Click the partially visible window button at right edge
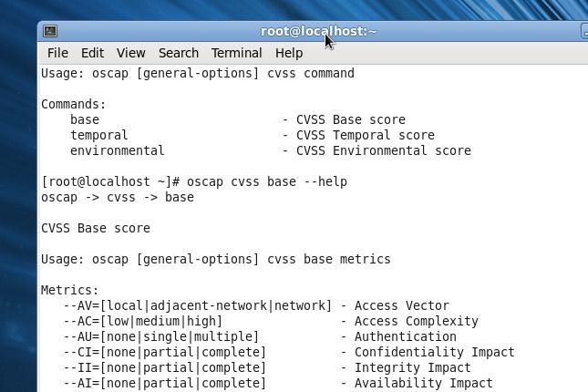 (584, 31)
